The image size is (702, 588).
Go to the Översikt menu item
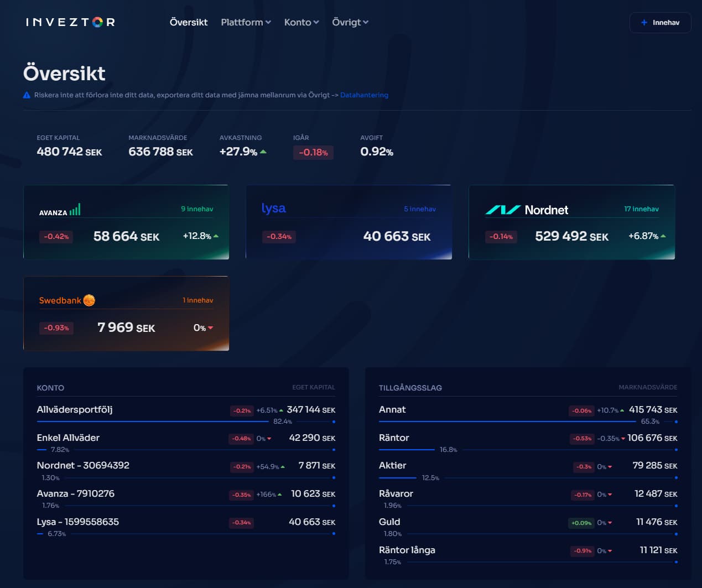[189, 22]
